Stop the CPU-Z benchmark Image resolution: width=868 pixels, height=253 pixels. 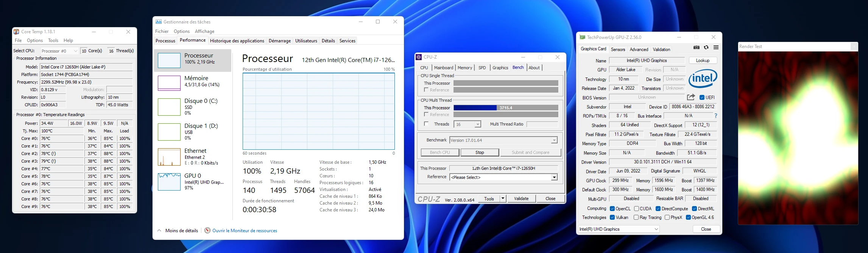480,152
